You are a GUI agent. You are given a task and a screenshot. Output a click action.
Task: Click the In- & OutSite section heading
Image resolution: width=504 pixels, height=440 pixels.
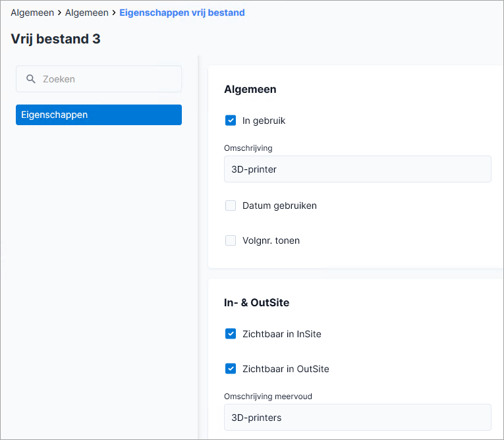tap(256, 302)
